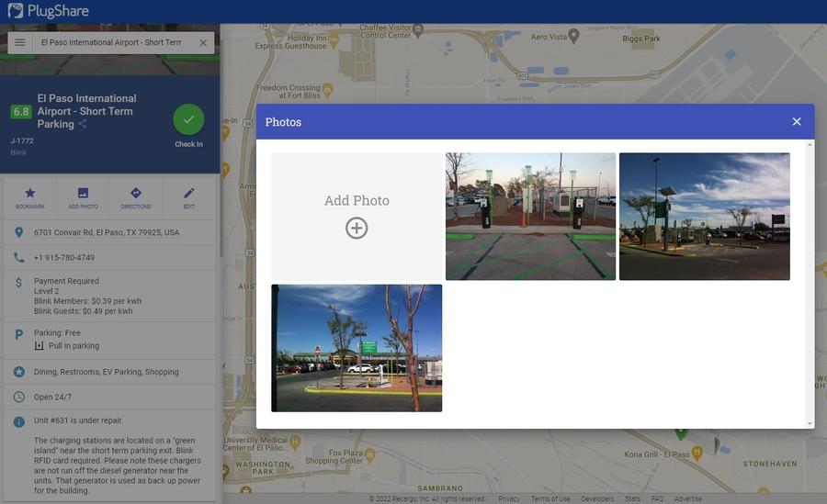Screen dimensions: 827x504
Task: Click the Photos dialog scrollbar down arrow
Action: [x=810, y=423]
